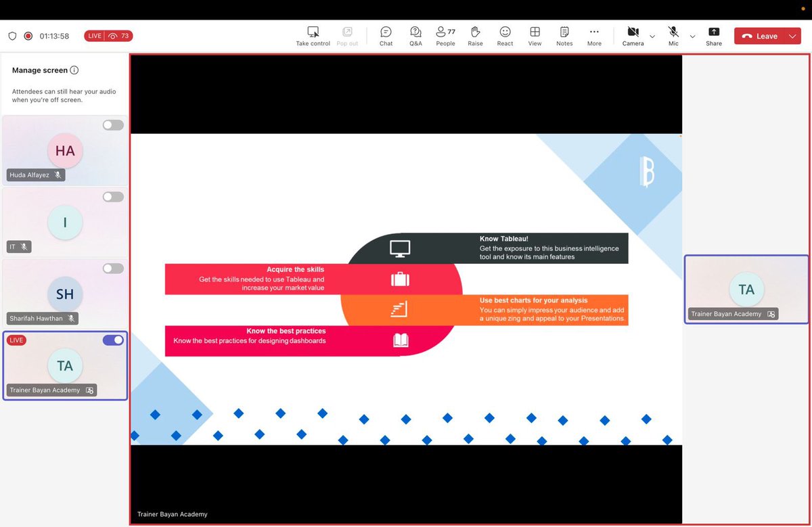Click the briefcase icon on the slide
This screenshot has height=527, width=812.
[400, 279]
